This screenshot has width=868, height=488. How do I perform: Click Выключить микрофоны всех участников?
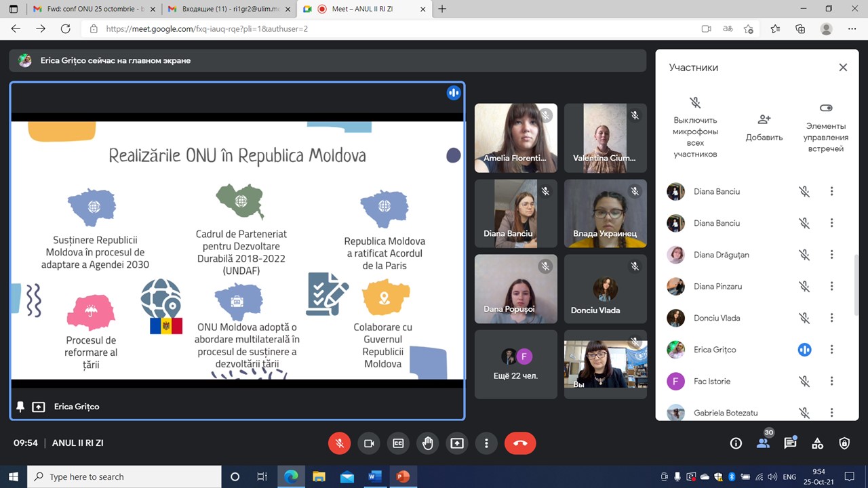[x=695, y=127]
